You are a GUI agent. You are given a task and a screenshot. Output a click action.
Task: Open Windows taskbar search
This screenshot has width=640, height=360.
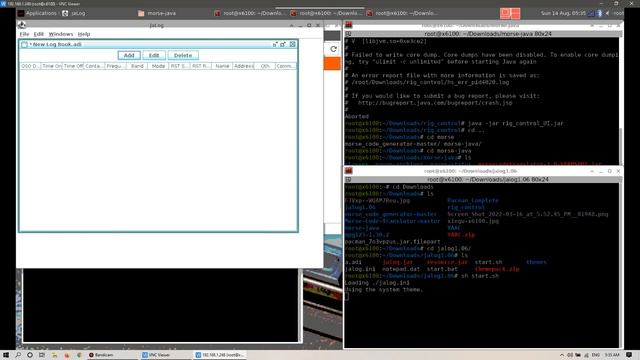point(18,355)
